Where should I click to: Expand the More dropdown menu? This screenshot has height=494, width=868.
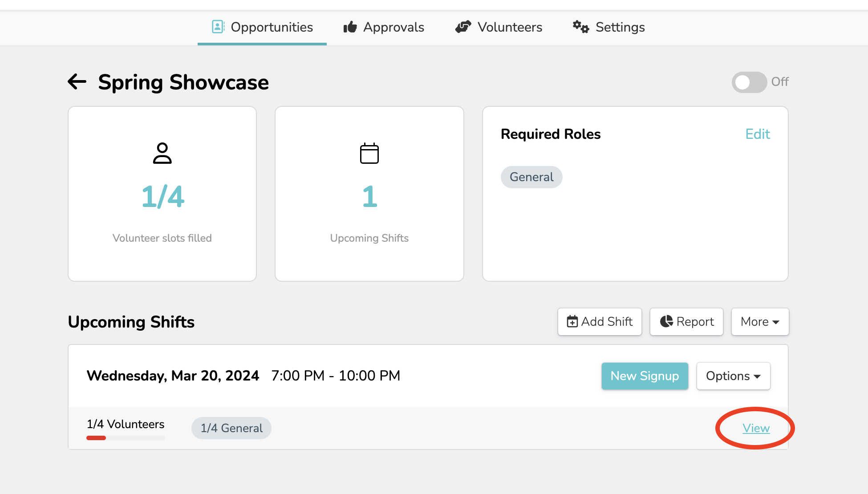pyautogui.click(x=759, y=321)
